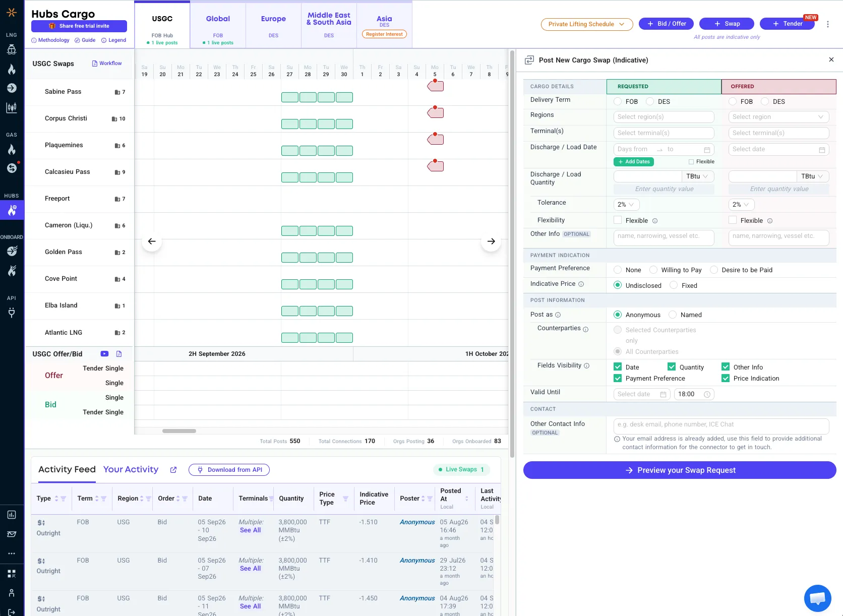Click the next-dates right arrow

[491, 241]
